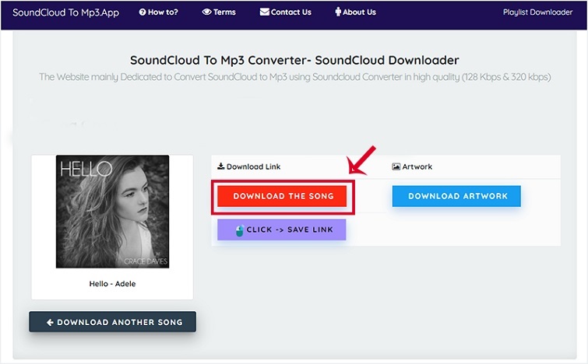Go to the Contact Us page
Image resolution: width=588 pixels, height=364 pixels.
290,12
